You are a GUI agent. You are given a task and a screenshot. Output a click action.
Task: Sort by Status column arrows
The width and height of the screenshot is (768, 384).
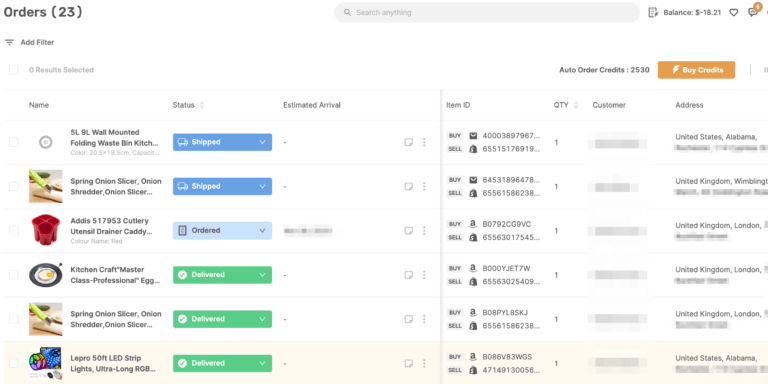pyautogui.click(x=202, y=105)
